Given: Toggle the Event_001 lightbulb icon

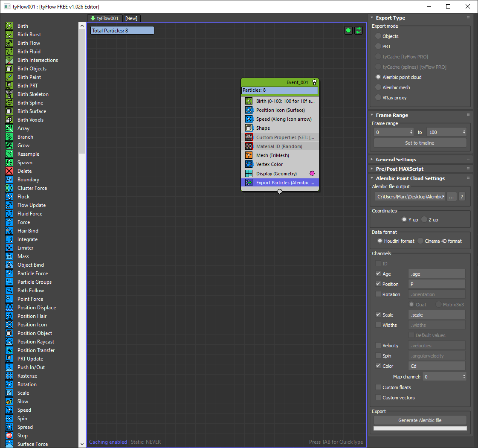Looking at the screenshot, I should click(314, 82).
